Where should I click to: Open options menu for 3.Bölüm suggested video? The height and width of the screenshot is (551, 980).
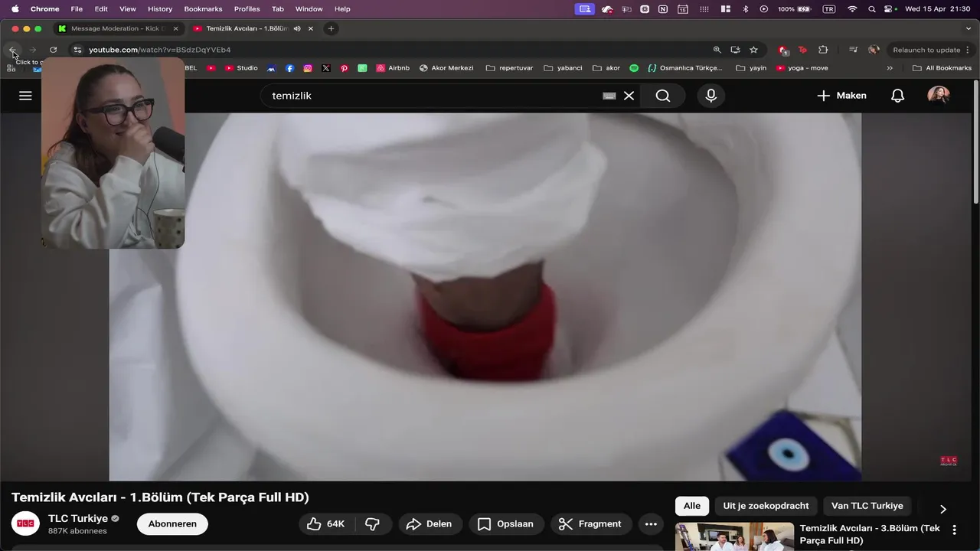(x=954, y=530)
